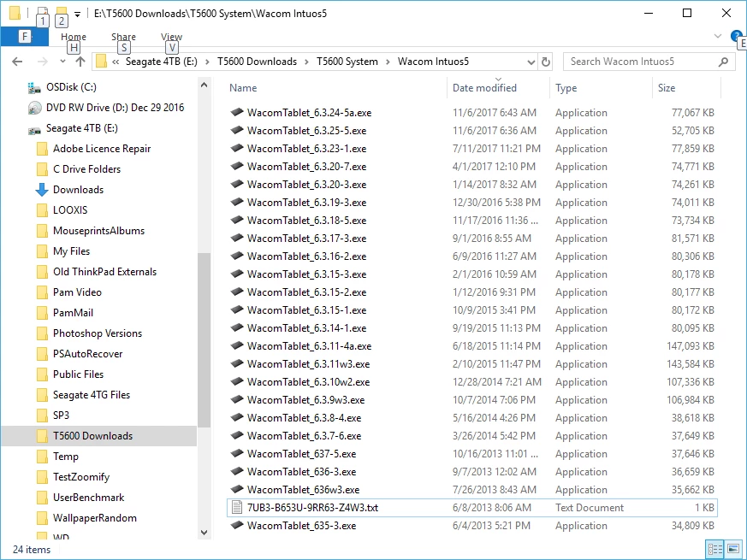Sort by the Size column header
Screen dimensions: 747x560
pyautogui.click(x=667, y=87)
